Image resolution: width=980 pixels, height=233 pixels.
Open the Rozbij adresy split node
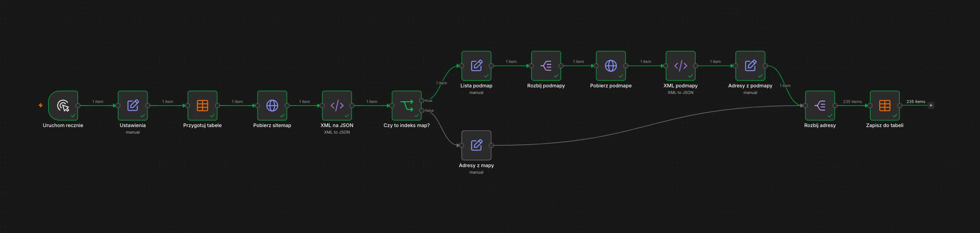pos(820,105)
